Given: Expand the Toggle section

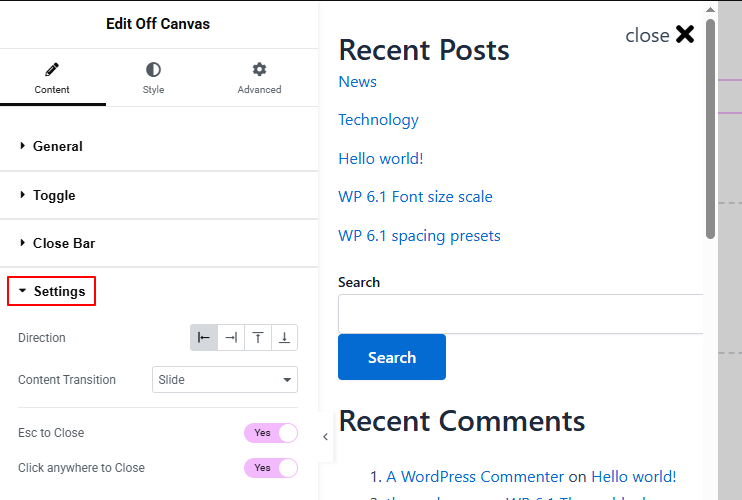Looking at the screenshot, I should point(54,195).
